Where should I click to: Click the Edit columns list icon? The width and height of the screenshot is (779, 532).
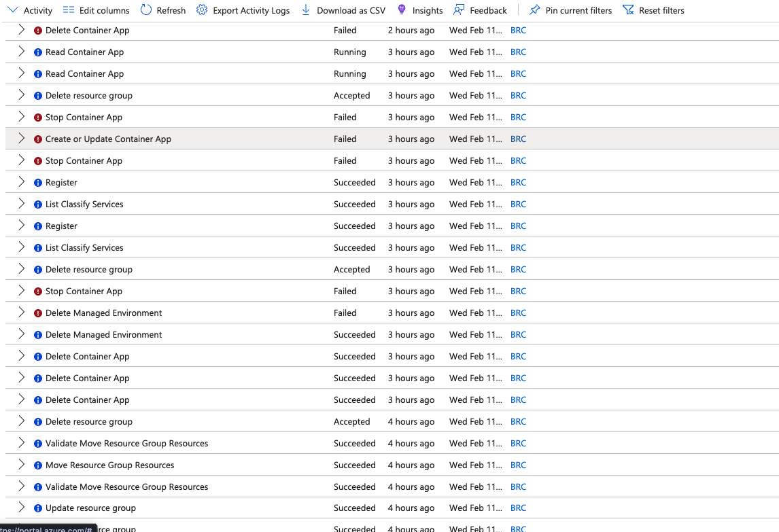(x=69, y=10)
